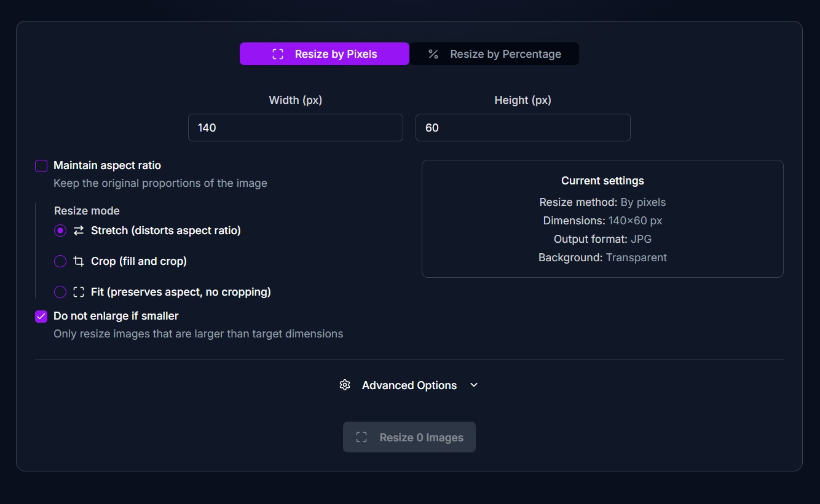Click the Height (px) input field

coord(522,128)
